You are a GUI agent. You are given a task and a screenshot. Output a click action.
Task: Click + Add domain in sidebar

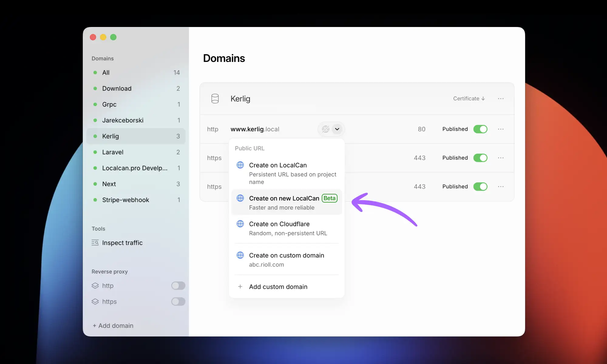(x=113, y=325)
